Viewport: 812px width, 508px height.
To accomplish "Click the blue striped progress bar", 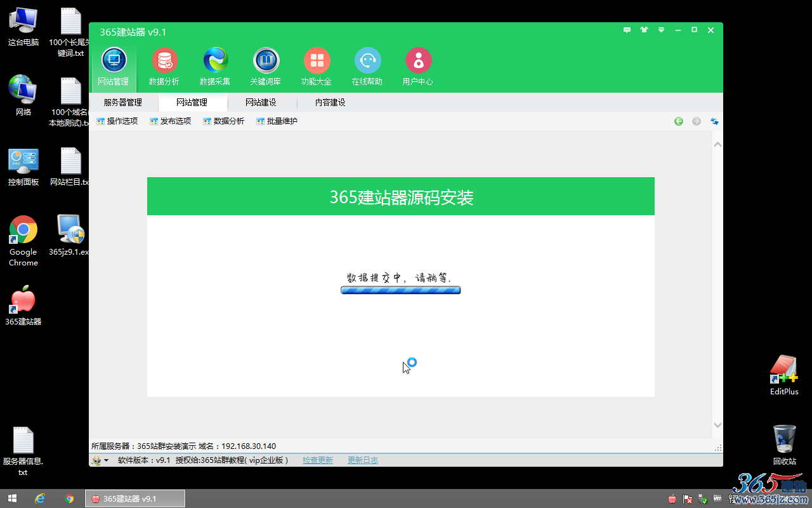I will (400, 290).
